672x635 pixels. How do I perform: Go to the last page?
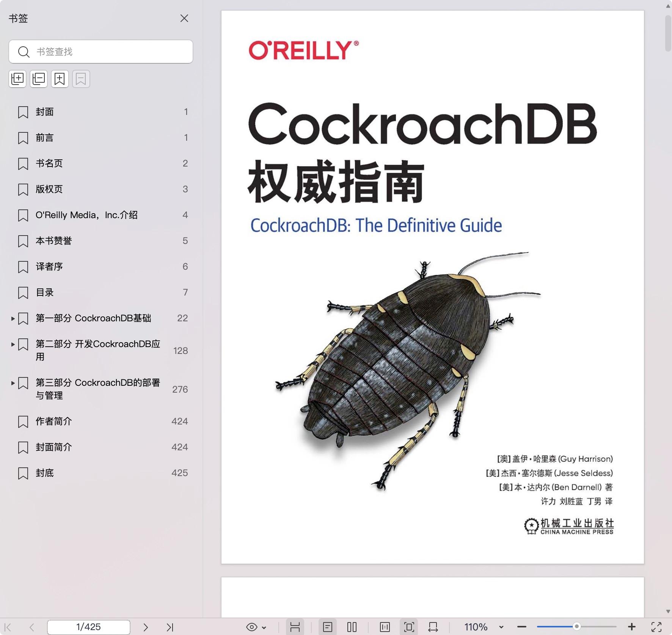171,627
